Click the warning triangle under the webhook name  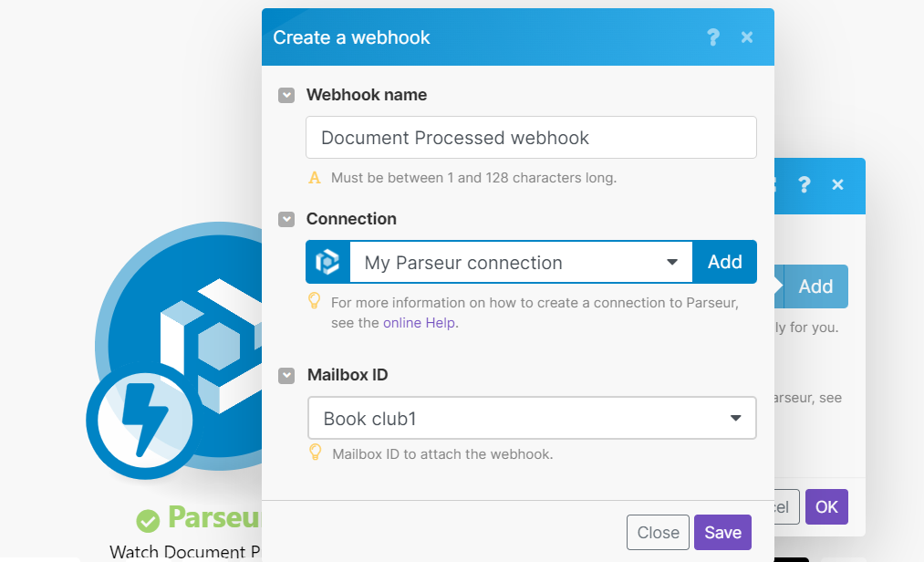coord(315,178)
